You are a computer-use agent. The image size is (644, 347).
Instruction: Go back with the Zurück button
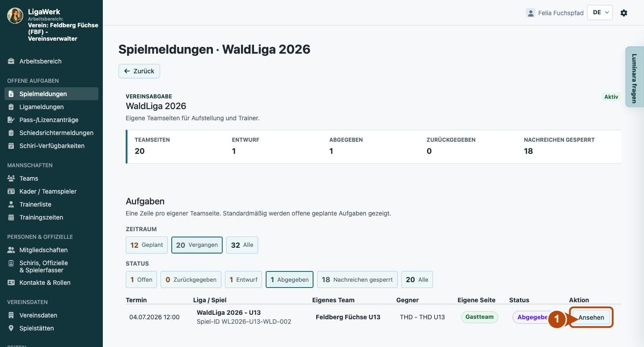[139, 71]
